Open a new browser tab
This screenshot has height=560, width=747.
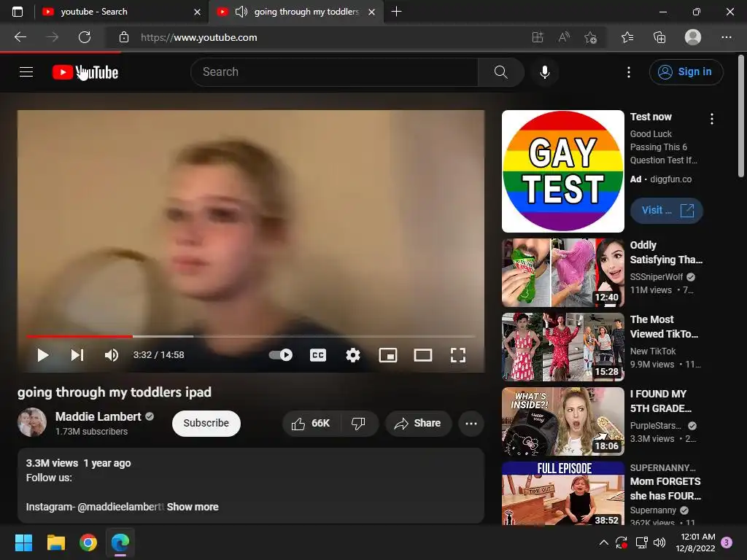pos(396,12)
